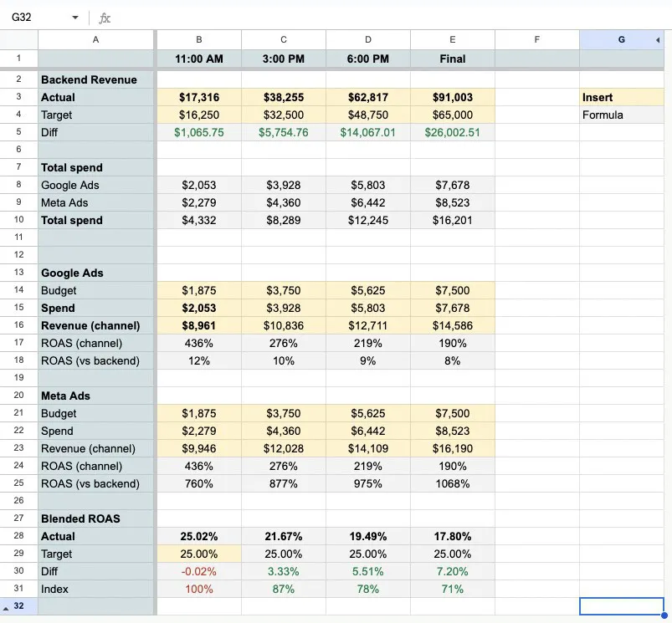Viewport: 672px width, 623px height.
Task: Select row 16 header
Action: [x=18, y=325]
